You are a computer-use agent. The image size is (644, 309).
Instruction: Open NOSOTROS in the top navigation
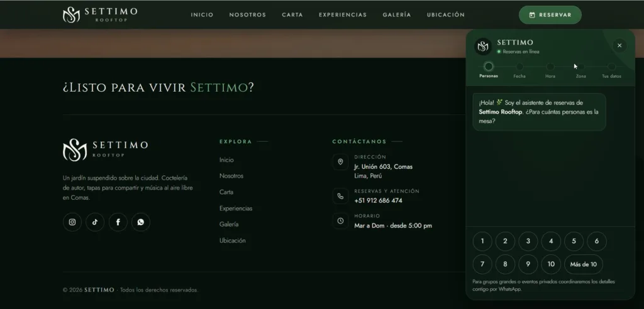pyautogui.click(x=248, y=15)
